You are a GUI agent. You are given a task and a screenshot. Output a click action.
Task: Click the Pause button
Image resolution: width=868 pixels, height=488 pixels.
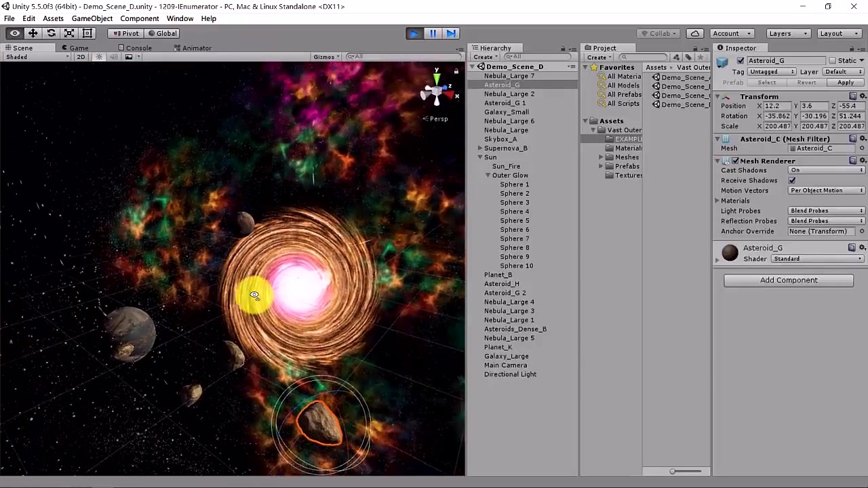coord(433,33)
